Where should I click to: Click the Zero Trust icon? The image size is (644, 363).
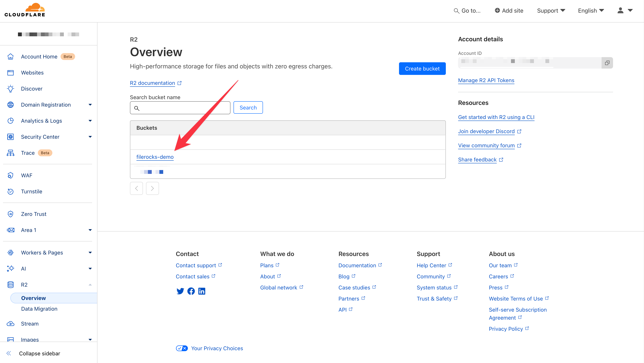point(11,214)
